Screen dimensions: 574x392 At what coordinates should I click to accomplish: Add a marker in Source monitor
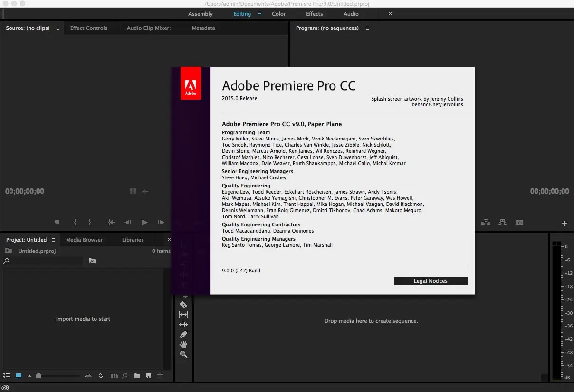point(57,222)
